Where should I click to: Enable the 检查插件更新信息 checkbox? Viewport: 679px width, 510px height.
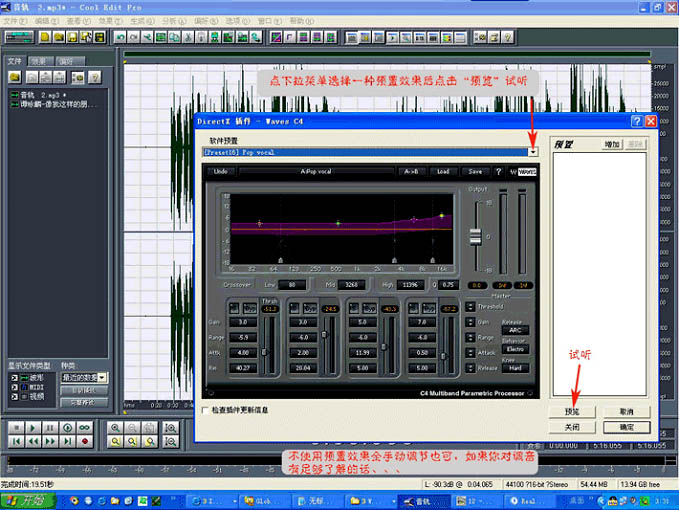(x=205, y=410)
